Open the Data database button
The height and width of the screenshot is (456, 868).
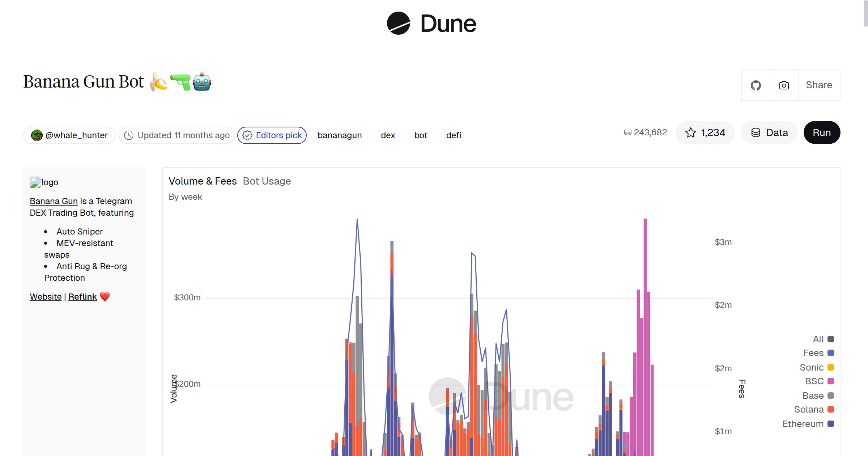coord(769,133)
